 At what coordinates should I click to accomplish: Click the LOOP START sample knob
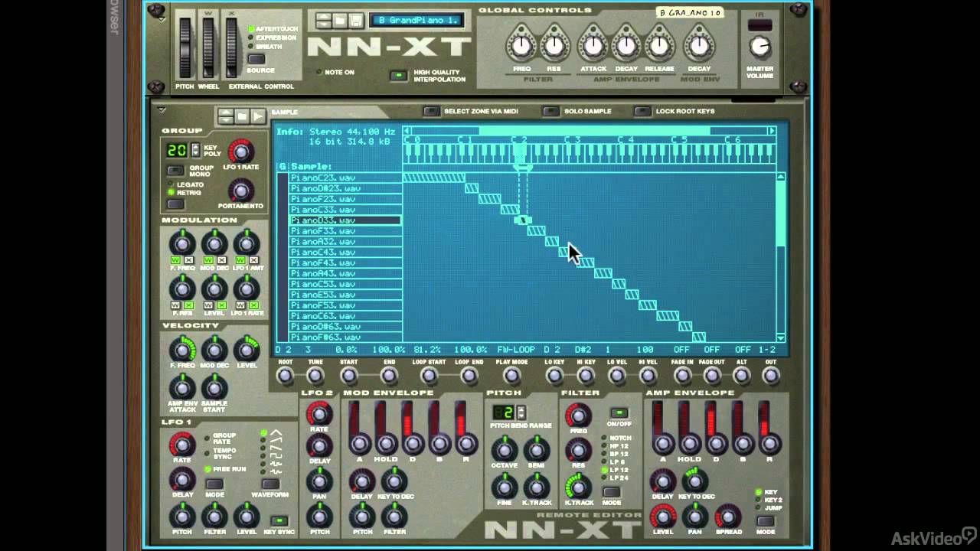click(x=429, y=376)
